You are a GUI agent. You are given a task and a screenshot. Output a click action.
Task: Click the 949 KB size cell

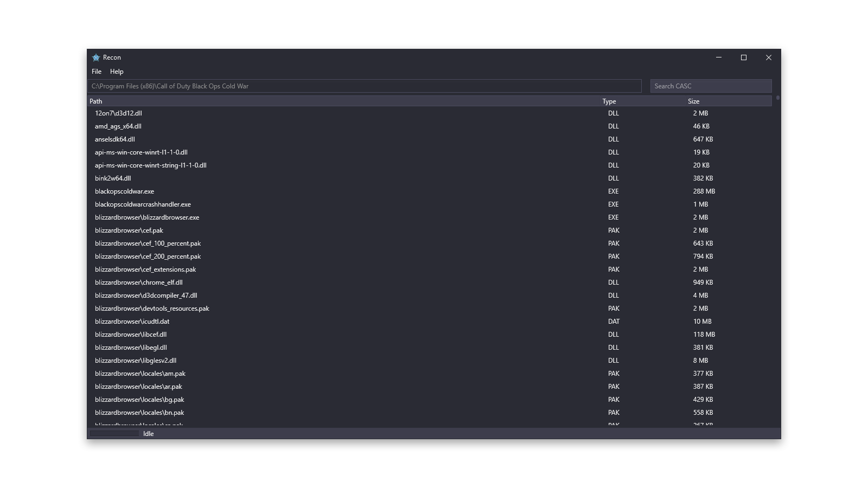[x=703, y=282]
